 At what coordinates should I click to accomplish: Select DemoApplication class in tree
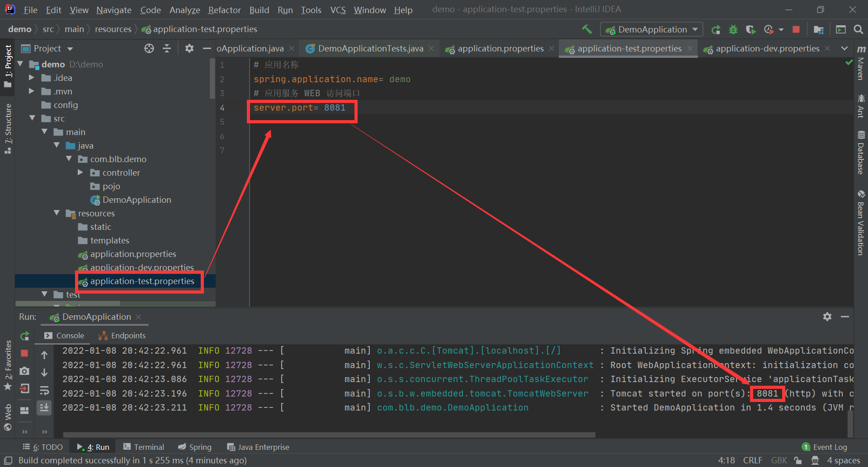(x=137, y=200)
